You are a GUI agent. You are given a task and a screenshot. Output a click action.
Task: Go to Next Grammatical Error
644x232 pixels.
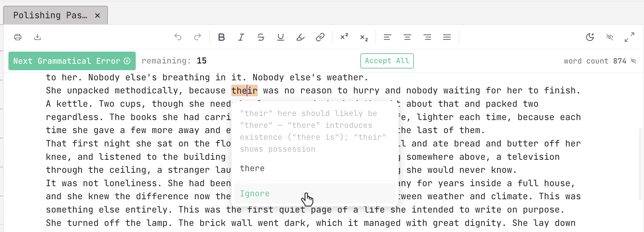[72, 61]
